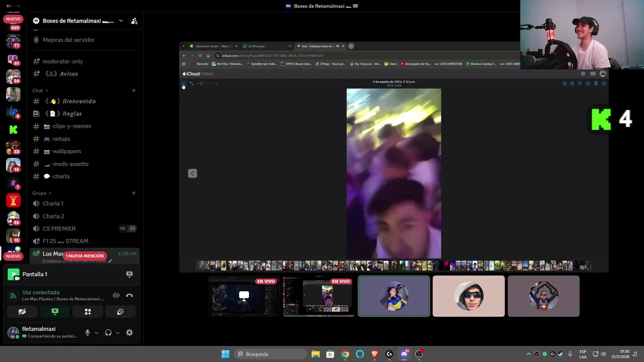The image size is (644, 362).
Task: Open the Mejoras del servidor entry
Action: [68, 40]
